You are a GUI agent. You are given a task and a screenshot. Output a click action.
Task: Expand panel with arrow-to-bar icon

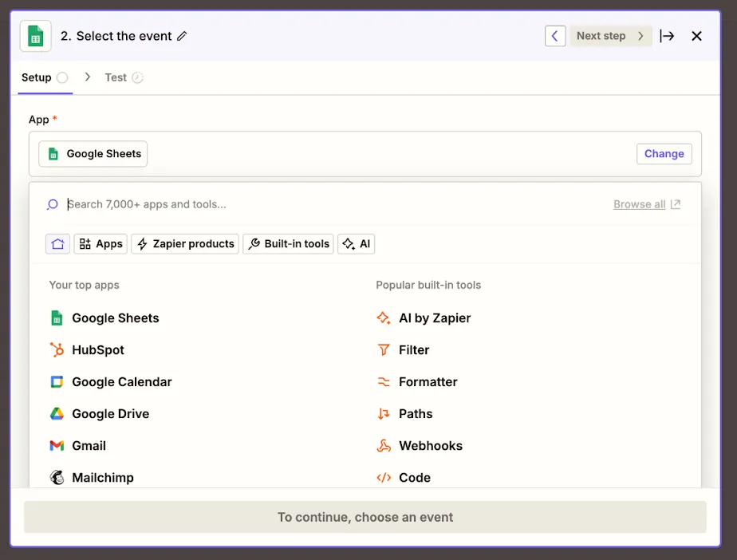(667, 36)
